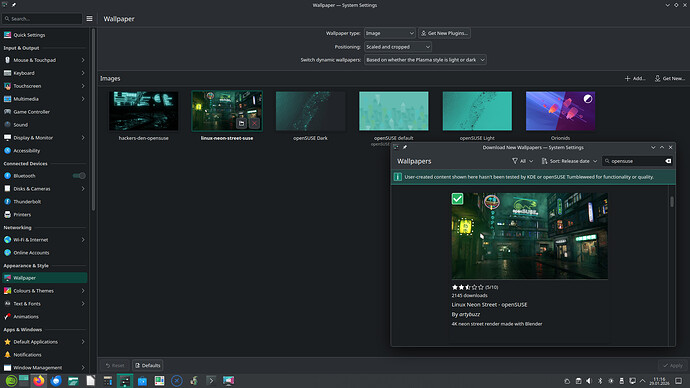Open Sound settings
The image size is (690, 388).
[x=44, y=124]
